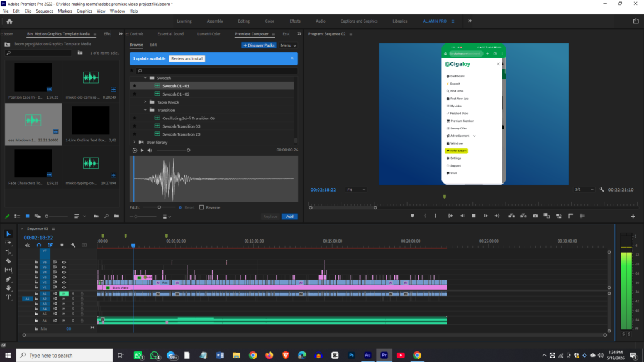Toggle V3 track visibility eye
Screen dimensions: 644x362
[x=64, y=277]
